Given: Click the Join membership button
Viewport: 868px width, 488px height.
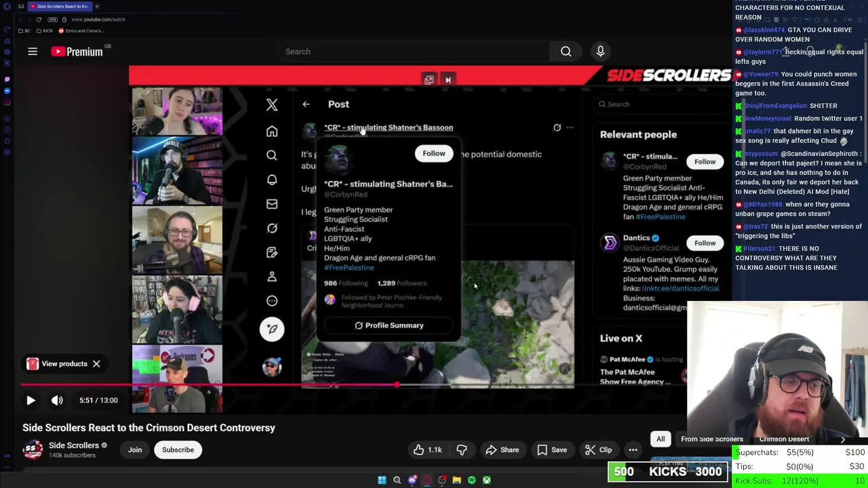Looking at the screenshot, I should [135, 450].
